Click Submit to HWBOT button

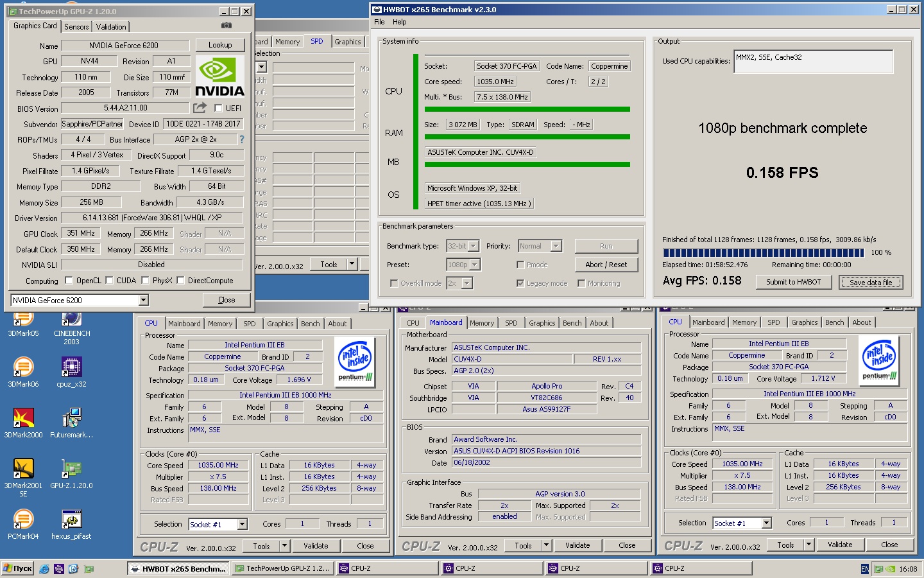click(793, 282)
